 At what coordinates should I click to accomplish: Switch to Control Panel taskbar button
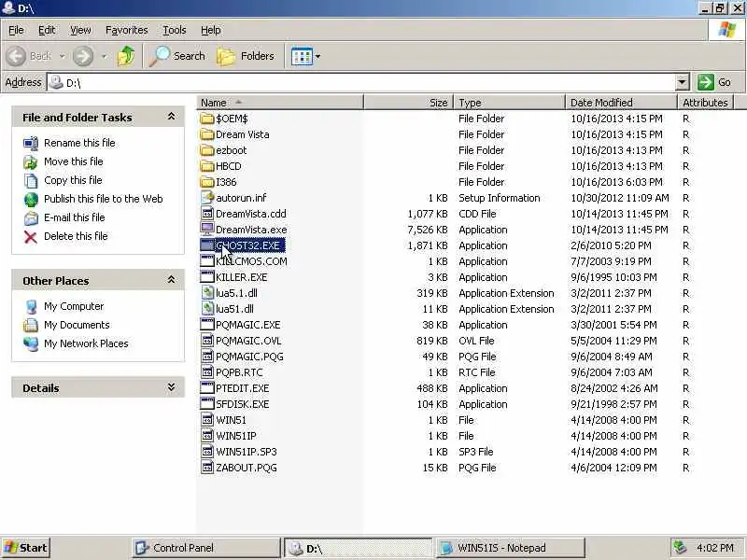point(205,548)
